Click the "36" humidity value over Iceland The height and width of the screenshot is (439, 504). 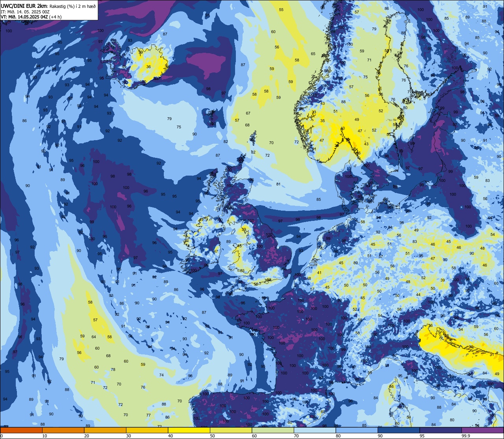tap(148, 67)
